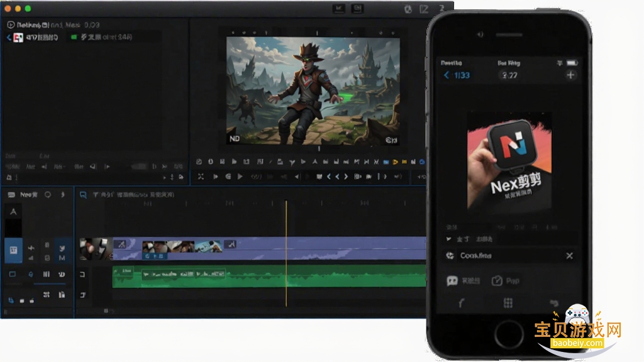Click the back chevron beside the red app logo
The height and width of the screenshot is (362, 644).
pyautogui.click(x=9, y=38)
